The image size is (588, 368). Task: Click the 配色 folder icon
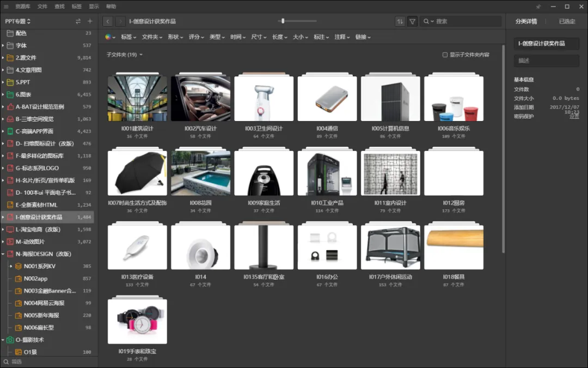(x=10, y=33)
